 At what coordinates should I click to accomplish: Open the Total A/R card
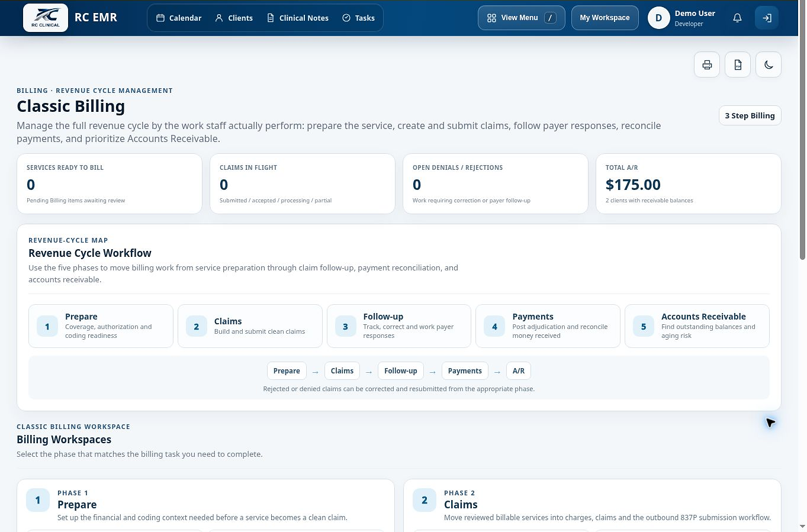[689, 183]
